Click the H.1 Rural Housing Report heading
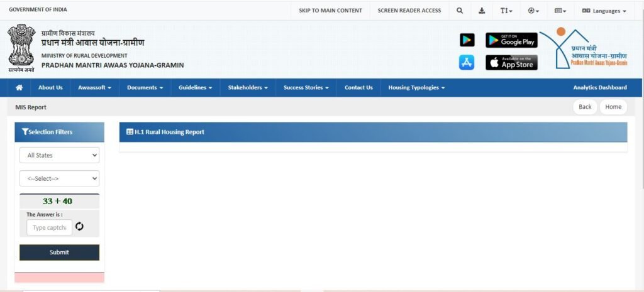 [169, 132]
